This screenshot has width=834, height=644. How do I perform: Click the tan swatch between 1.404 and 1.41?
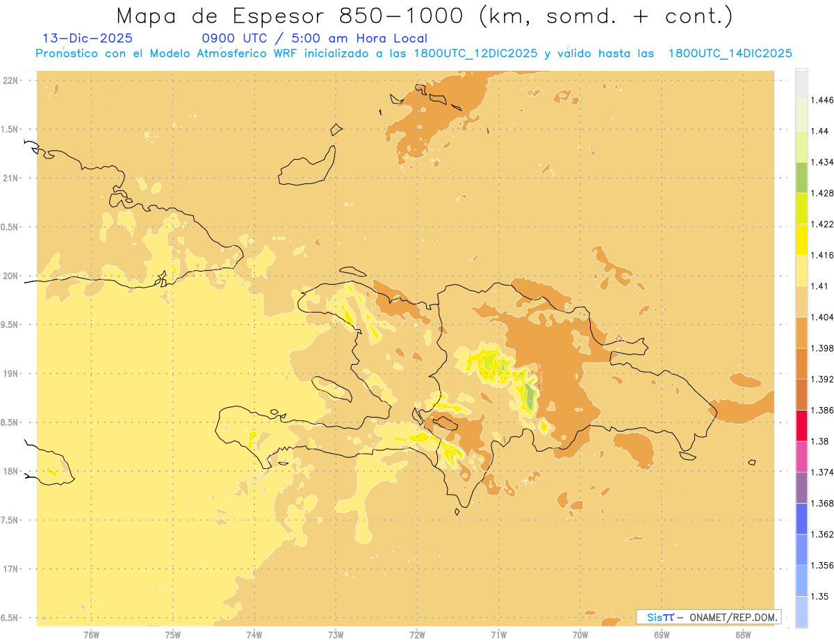(801, 302)
